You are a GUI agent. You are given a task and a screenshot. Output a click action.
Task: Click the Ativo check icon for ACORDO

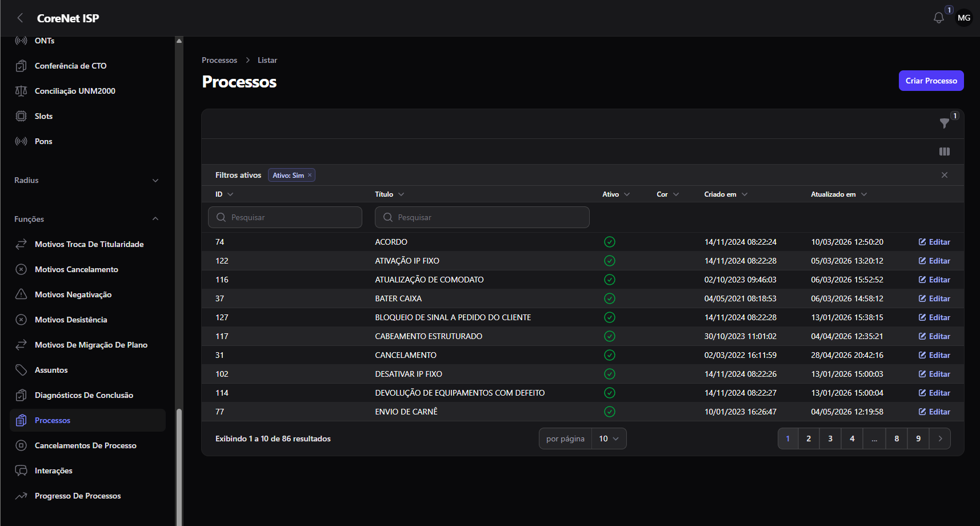610,242
